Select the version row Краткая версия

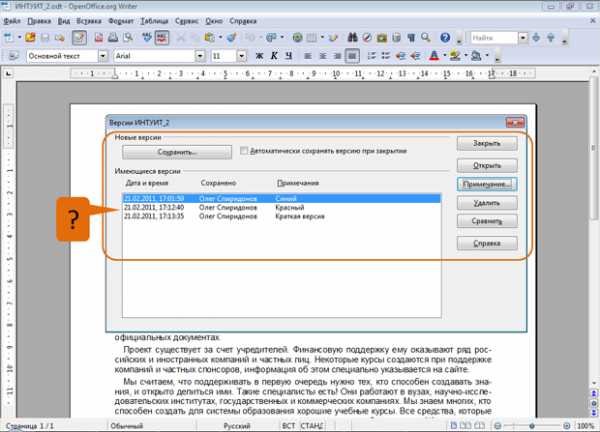tap(282, 217)
